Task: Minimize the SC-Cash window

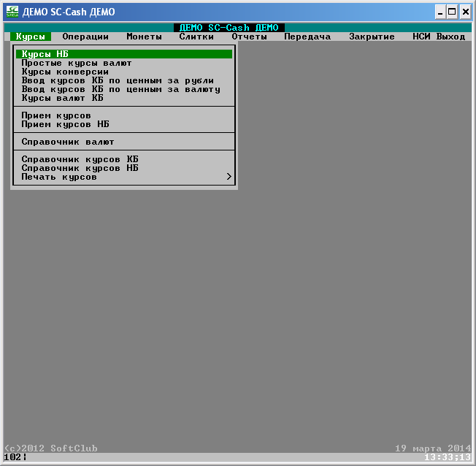Action: tap(440, 12)
